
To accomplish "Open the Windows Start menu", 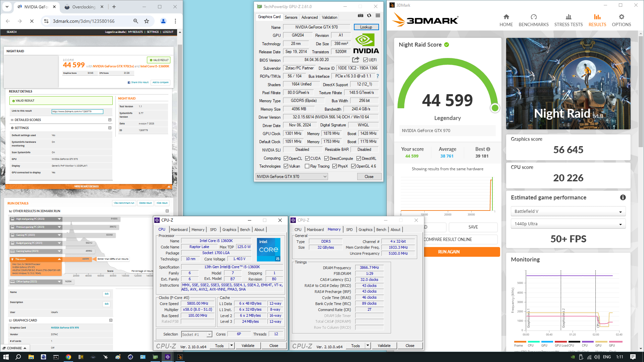I will [6, 357].
